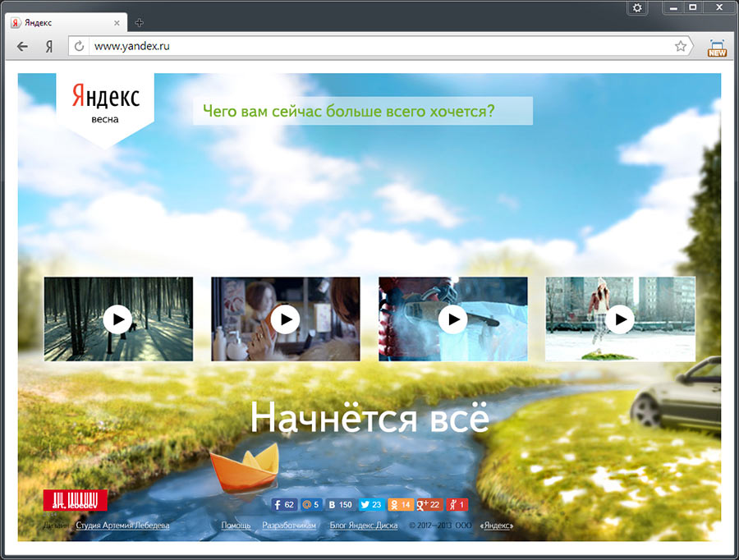
Task: Reload the page with the refresh icon
Action: 80,47
